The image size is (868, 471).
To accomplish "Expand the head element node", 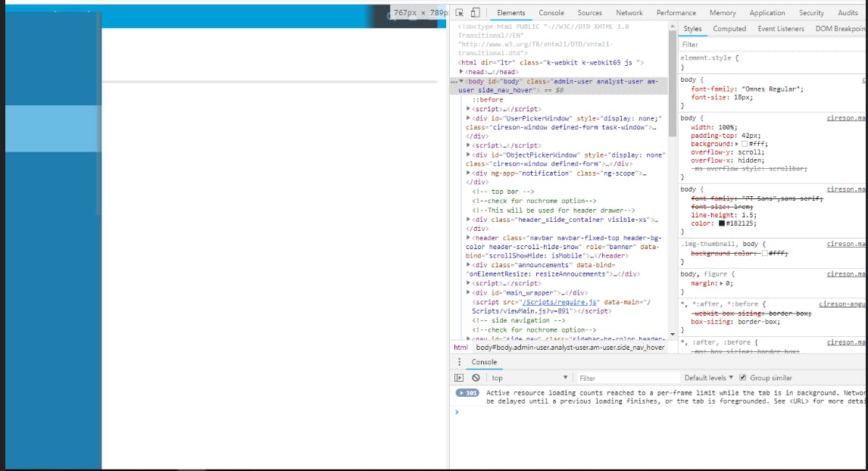I will [462, 72].
